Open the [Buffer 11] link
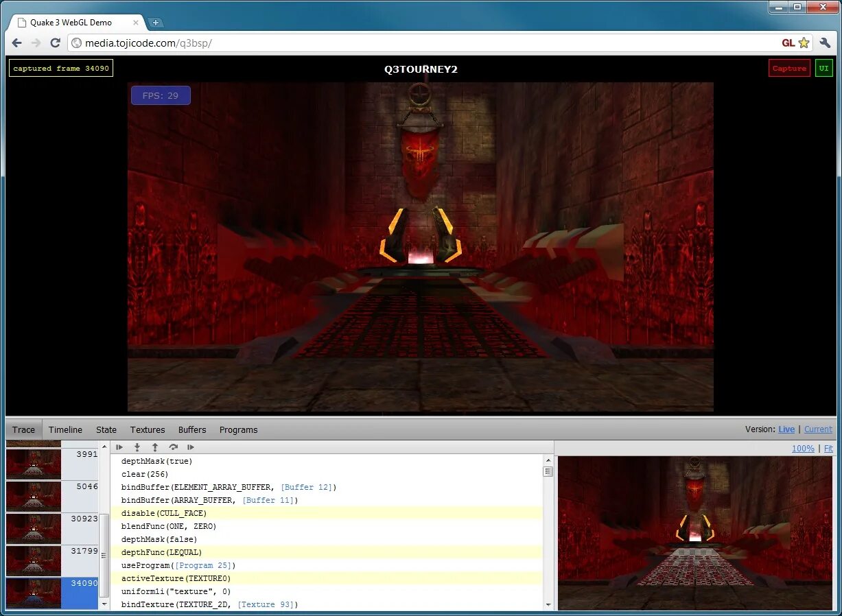 coord(268,500)
